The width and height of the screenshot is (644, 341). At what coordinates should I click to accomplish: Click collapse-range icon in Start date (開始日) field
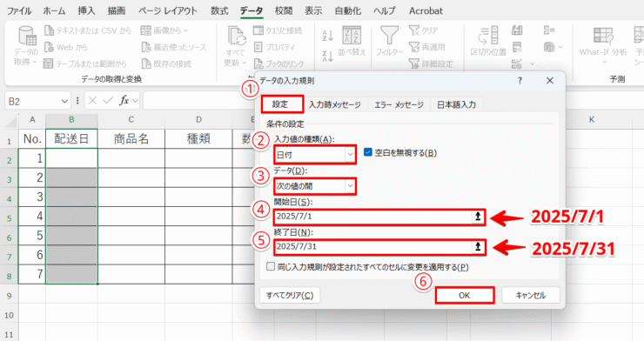click(478, 217)
